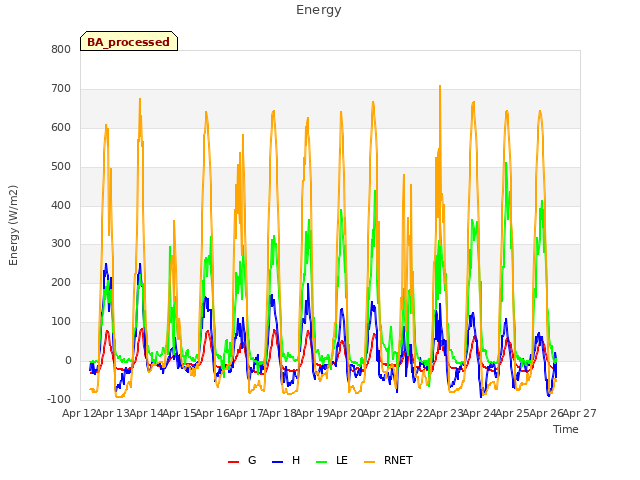Click the 500 y-axis tick label
The height and width of the screenshot is (480, 640).
(x=61, y=167)
